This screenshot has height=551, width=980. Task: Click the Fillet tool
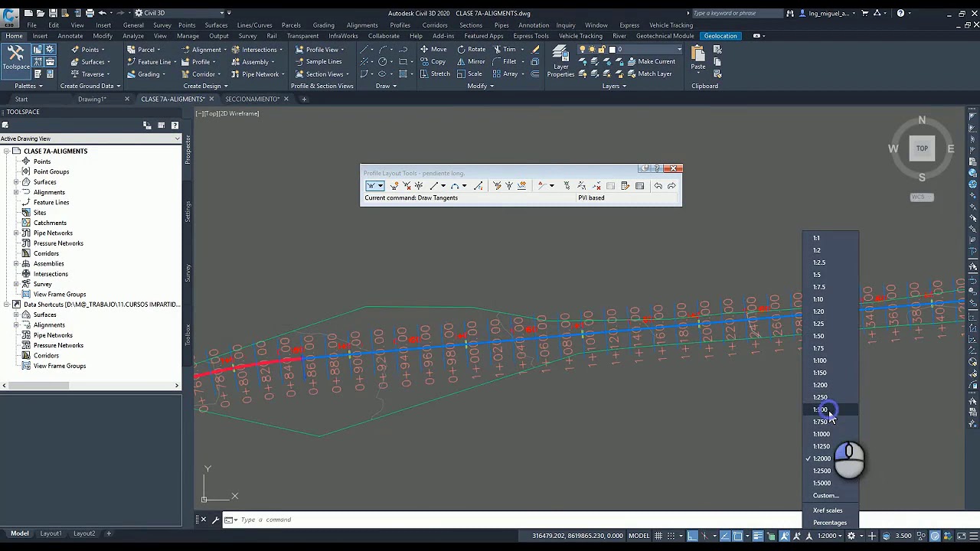point(503,61)
